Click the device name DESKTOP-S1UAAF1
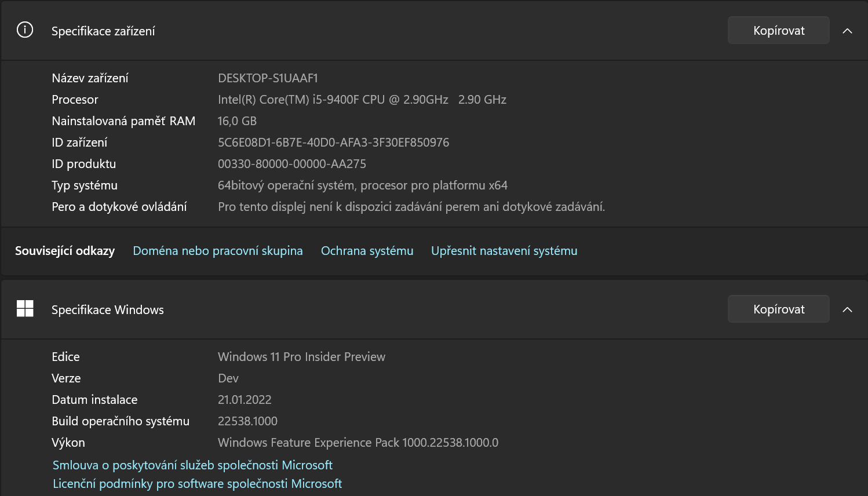The height and width of the screenshot is (496, 868). click(268, 78)
